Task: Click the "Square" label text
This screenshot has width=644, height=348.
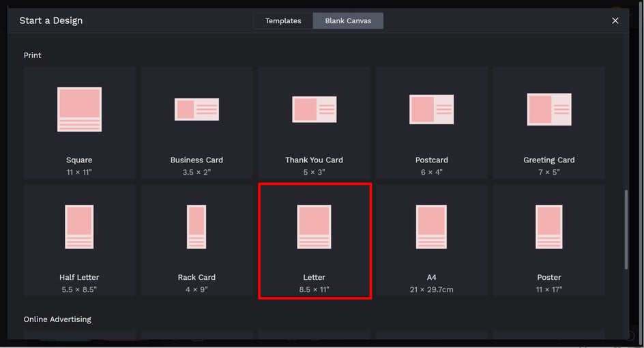Action: [x=79, y=160]
